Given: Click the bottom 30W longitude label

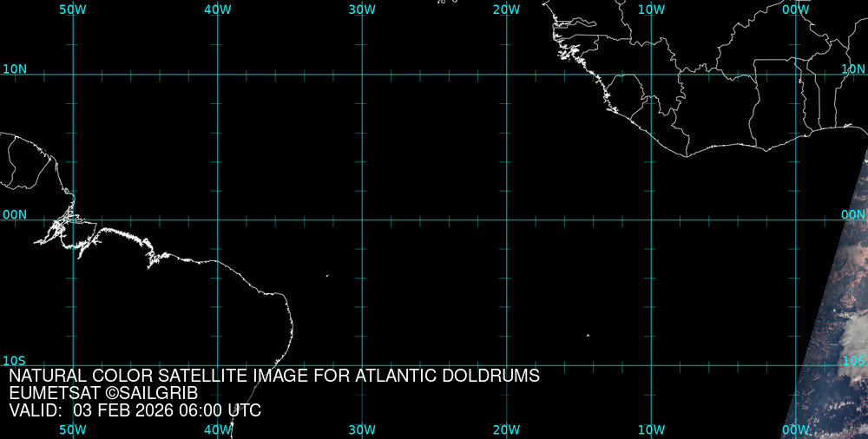Looking at the screenshot, I should (362, 429).
